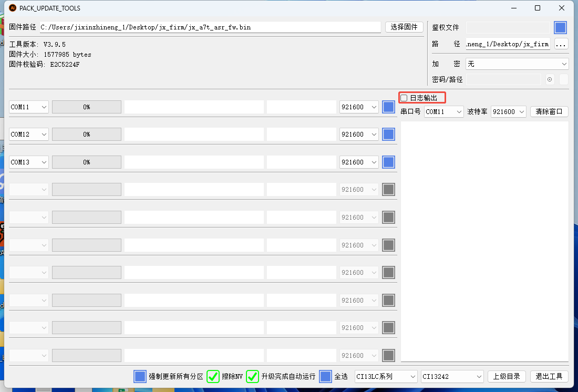
Task: Click the show-password eye icon beside 密码/路径
Action: [x=550, y=79]
